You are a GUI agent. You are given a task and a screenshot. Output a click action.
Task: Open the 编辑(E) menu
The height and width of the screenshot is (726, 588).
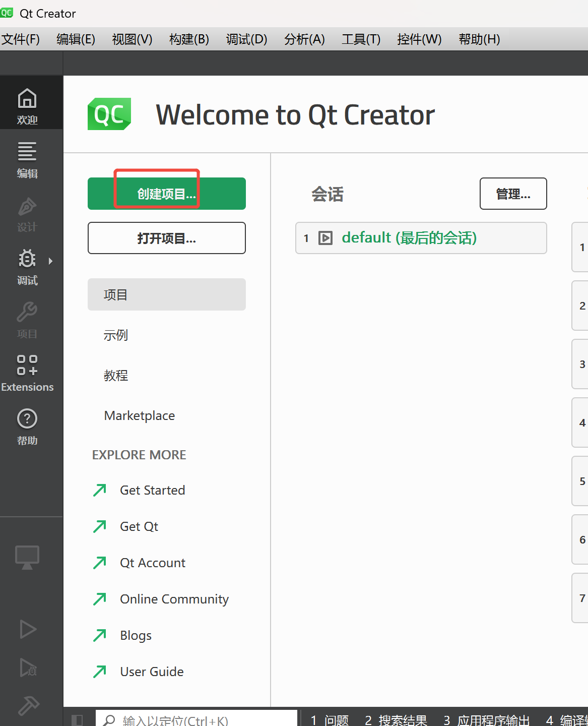tap(76, 39)
